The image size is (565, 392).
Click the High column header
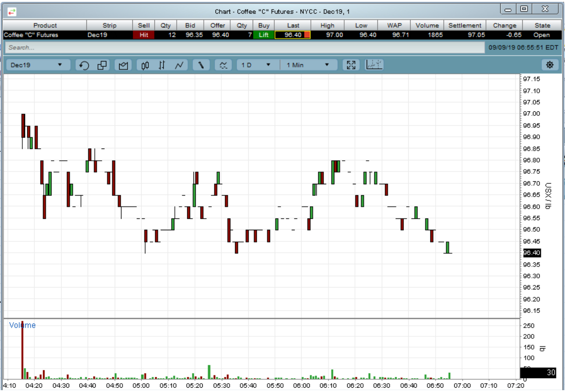[327, 25]
